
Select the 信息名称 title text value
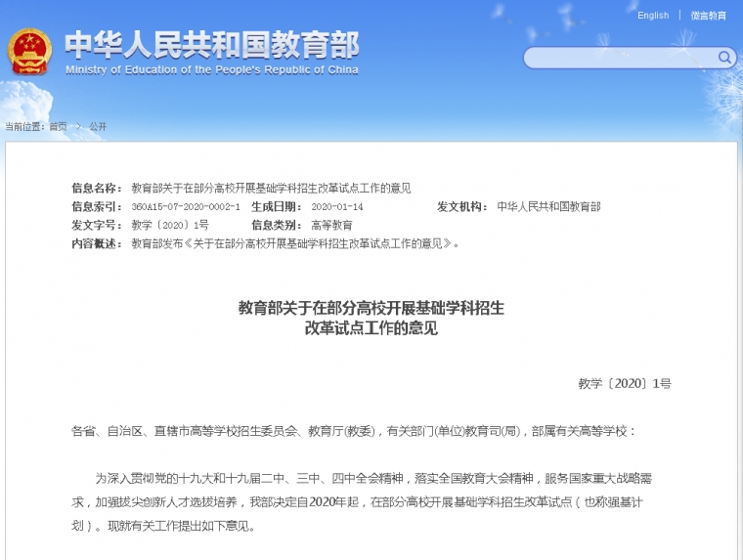click(x=271, y=188)
